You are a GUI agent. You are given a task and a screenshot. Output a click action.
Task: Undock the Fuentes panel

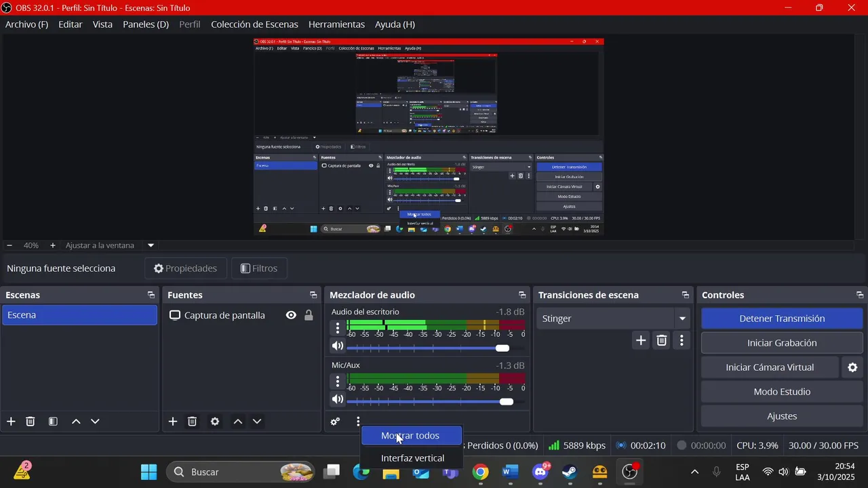(313, 295)
